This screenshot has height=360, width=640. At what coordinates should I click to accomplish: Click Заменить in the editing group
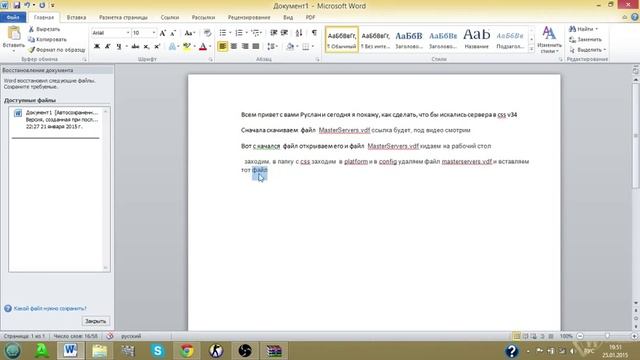pyautogui.click(x=586, y=40)
